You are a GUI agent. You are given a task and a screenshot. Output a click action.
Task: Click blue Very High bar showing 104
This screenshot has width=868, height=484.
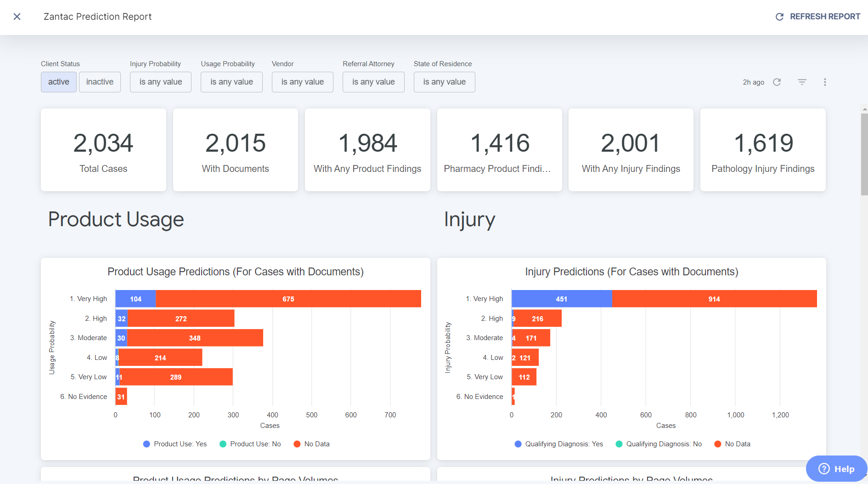135,299
